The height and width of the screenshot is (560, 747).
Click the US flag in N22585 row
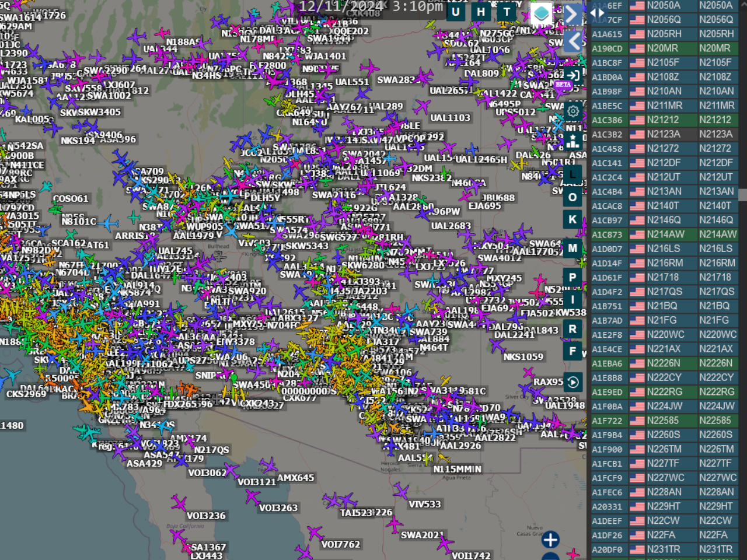637,421
